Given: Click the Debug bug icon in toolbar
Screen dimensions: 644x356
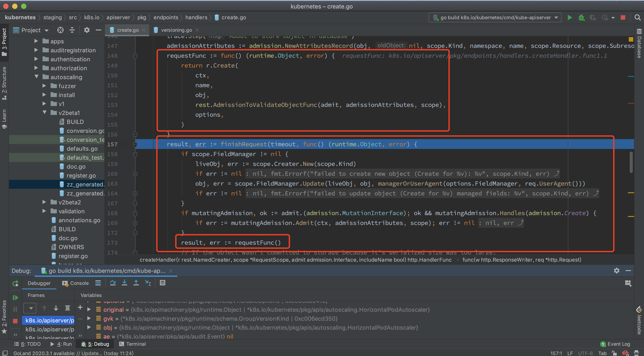Looking at the screenshot, I should coord(581,17).
